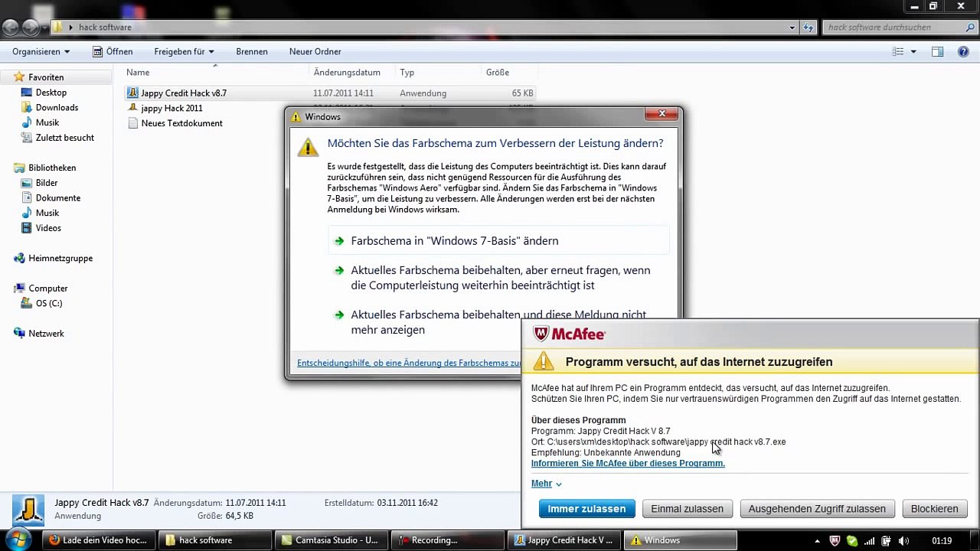Click Brennen in the Explorer toolbar
Image resolution: width=980 pixels, height=551 pixels.
(252, 52)
